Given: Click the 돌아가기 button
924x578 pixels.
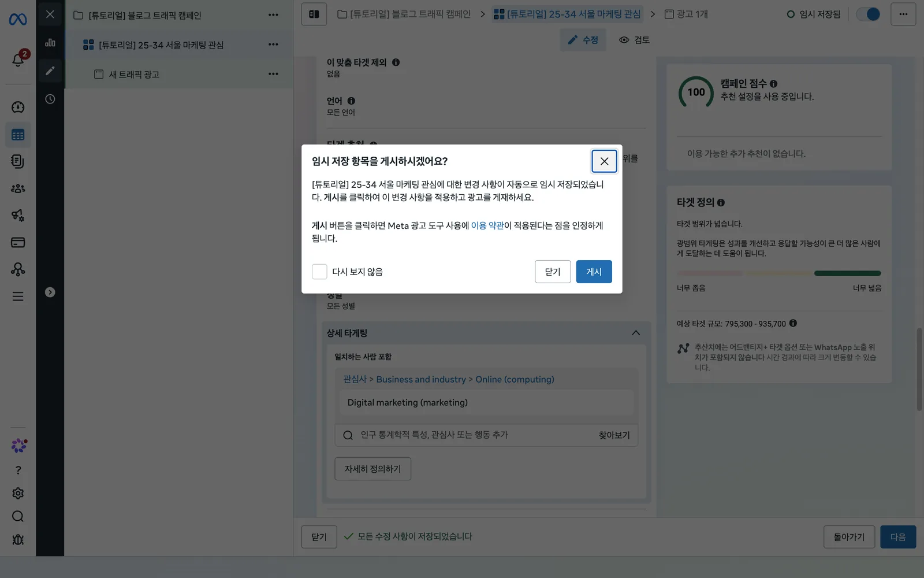Looking at the screenshot, I should click(x=849, y=537).
